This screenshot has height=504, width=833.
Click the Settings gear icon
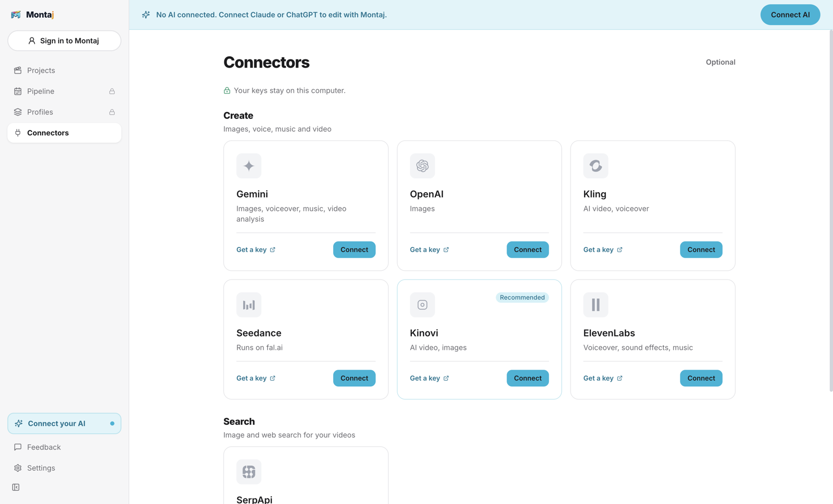point(18,468)
